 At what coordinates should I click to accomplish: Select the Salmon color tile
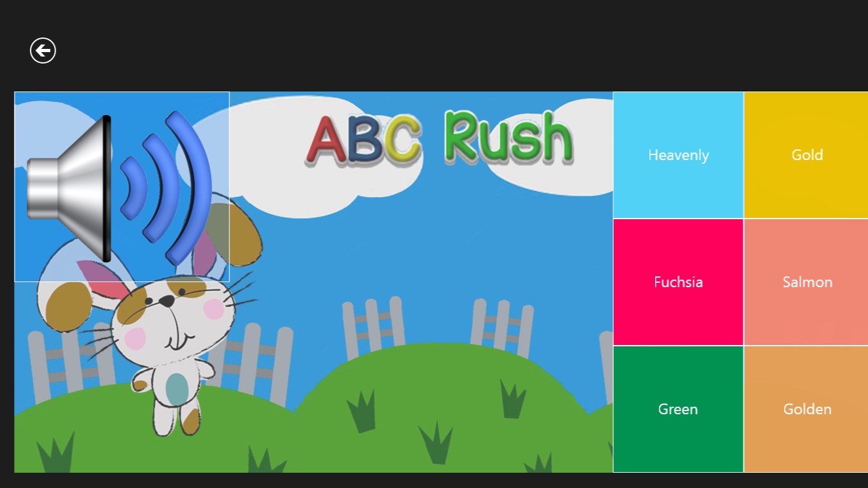click(x=806, y=282)
